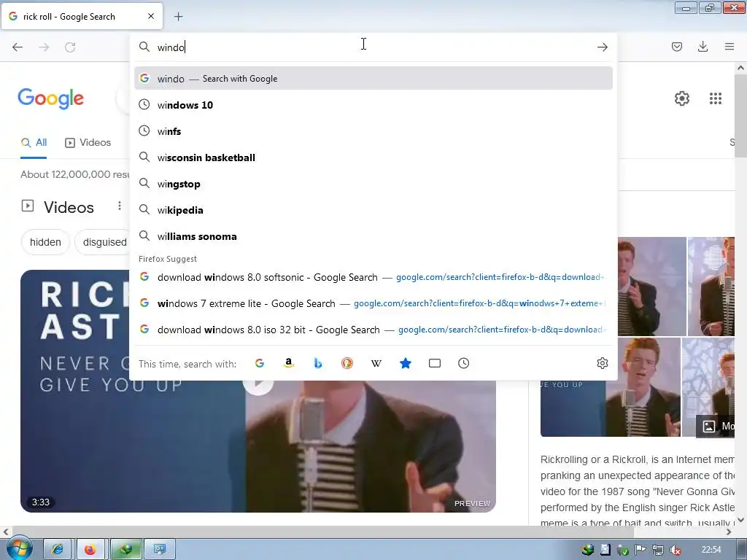Search bookmarks with the star icon
The width and height of the screenshot is (747, 560).
(406, 363)
